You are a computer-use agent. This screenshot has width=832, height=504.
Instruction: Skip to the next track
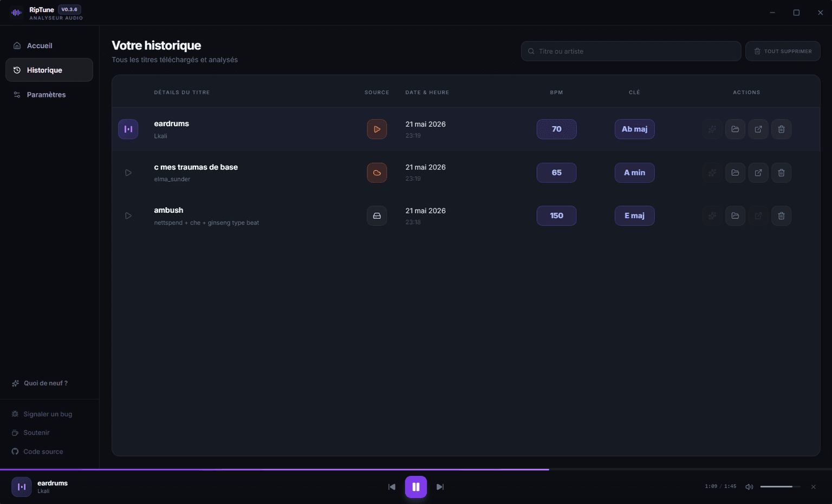pyautogui.click(x=440, y=487)
